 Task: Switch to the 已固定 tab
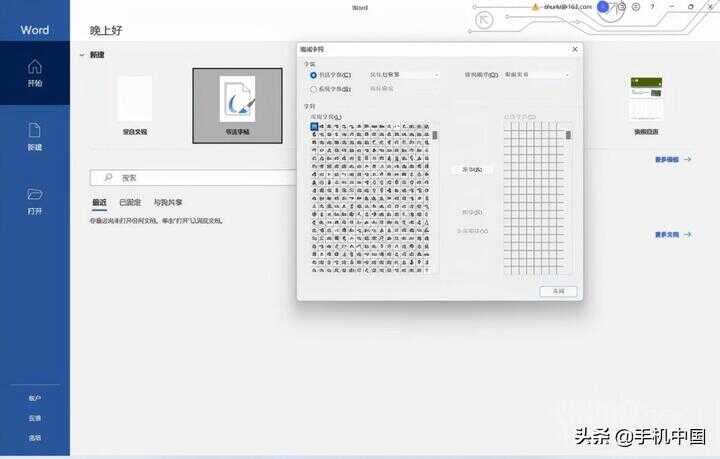tap(130, 202)
